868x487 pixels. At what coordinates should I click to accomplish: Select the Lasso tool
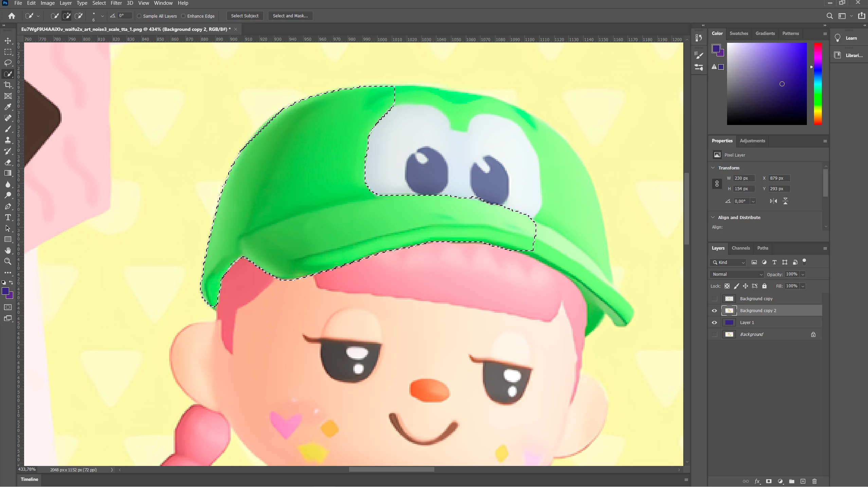(8, 63)
